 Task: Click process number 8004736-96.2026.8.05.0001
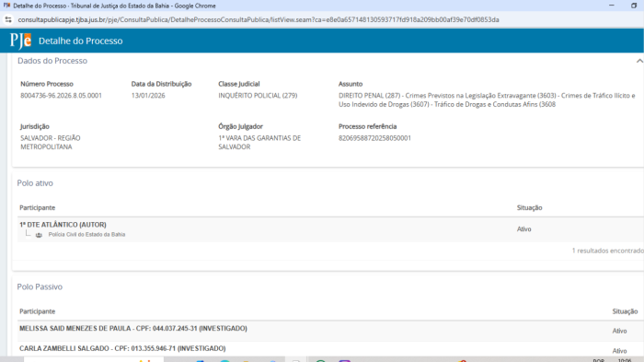coord(62,96)
